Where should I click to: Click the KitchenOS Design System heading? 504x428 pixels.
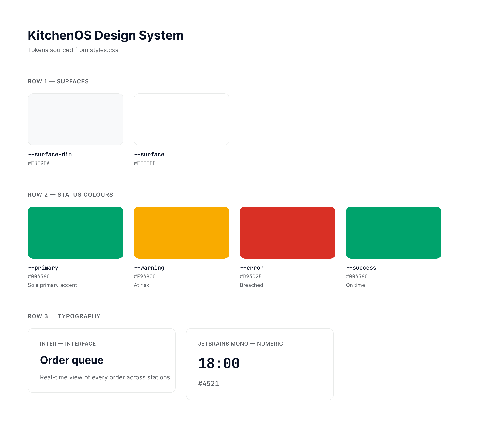106,35
